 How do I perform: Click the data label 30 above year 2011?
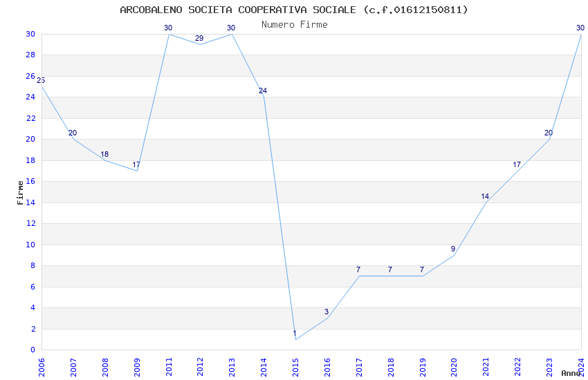pos(168,28)
